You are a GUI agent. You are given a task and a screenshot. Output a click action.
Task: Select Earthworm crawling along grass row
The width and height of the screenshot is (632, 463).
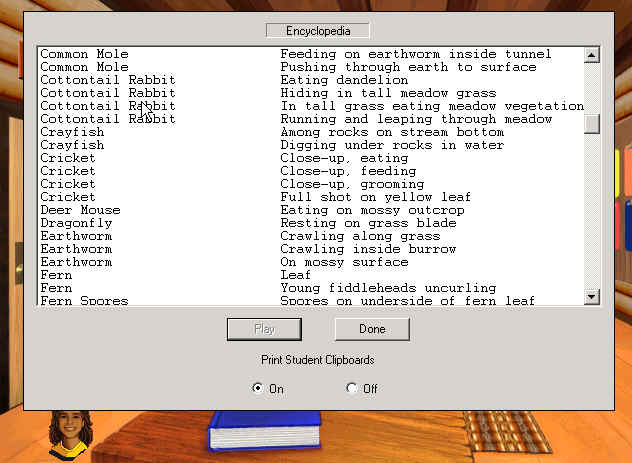pyautogui.click(x=311, y=236)
